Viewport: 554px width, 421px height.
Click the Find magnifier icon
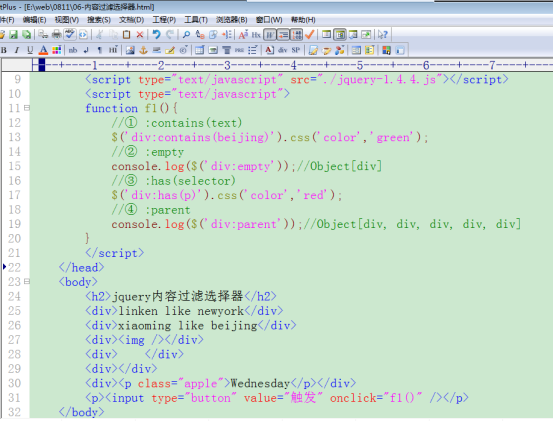[186, 34]
